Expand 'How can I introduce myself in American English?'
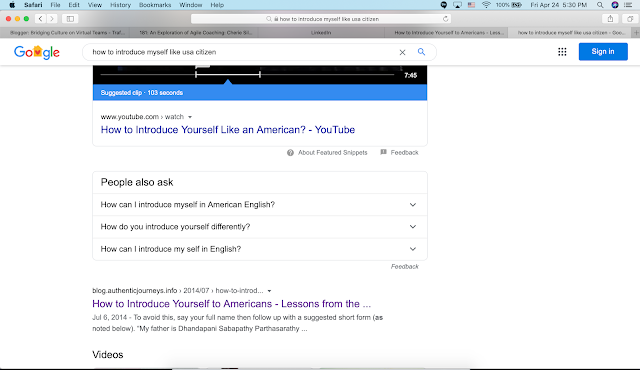The width and height of the screenshot is (640, 370). 260,204
